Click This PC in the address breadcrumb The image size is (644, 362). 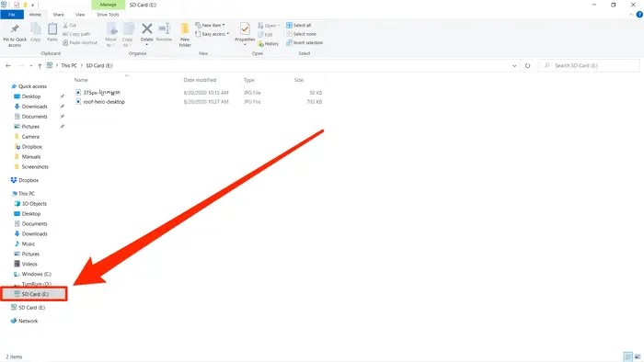click(69, 65)
